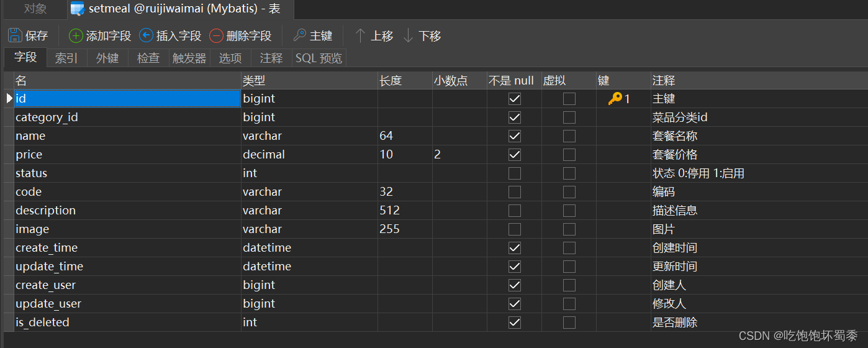This screenshot has height=348, width=868.
Task: Click the comment 是否删除
Action: [x=674, y=323]
